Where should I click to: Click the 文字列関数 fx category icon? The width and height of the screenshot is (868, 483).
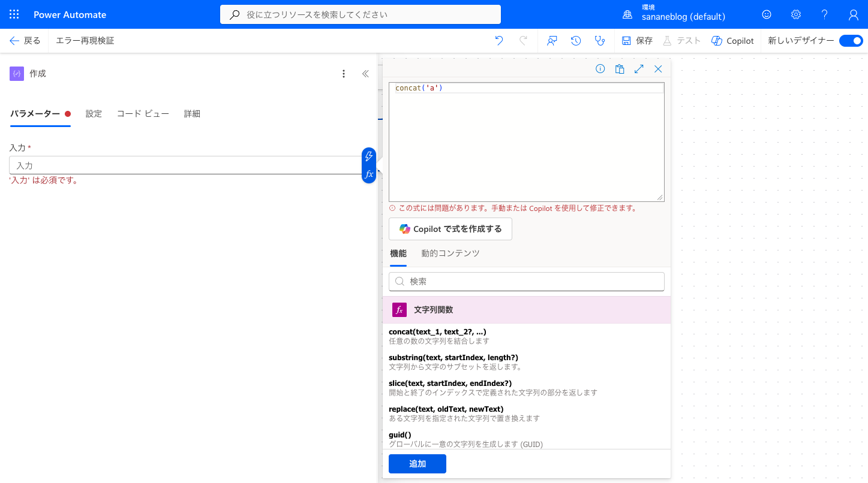coord(400,310)
